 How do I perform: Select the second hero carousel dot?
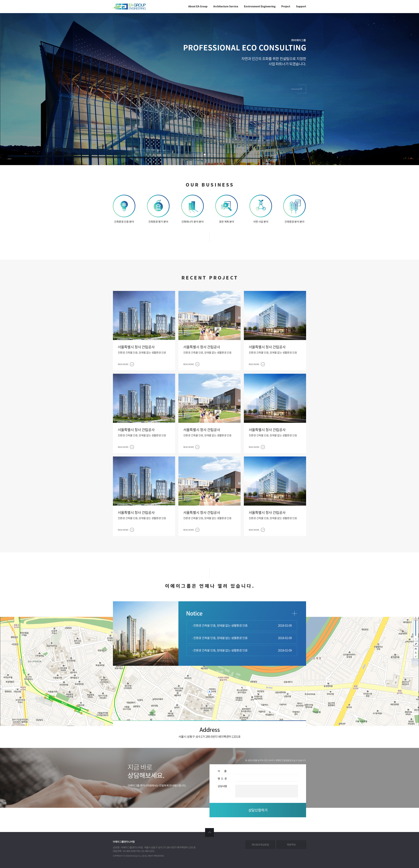(209, 154)
